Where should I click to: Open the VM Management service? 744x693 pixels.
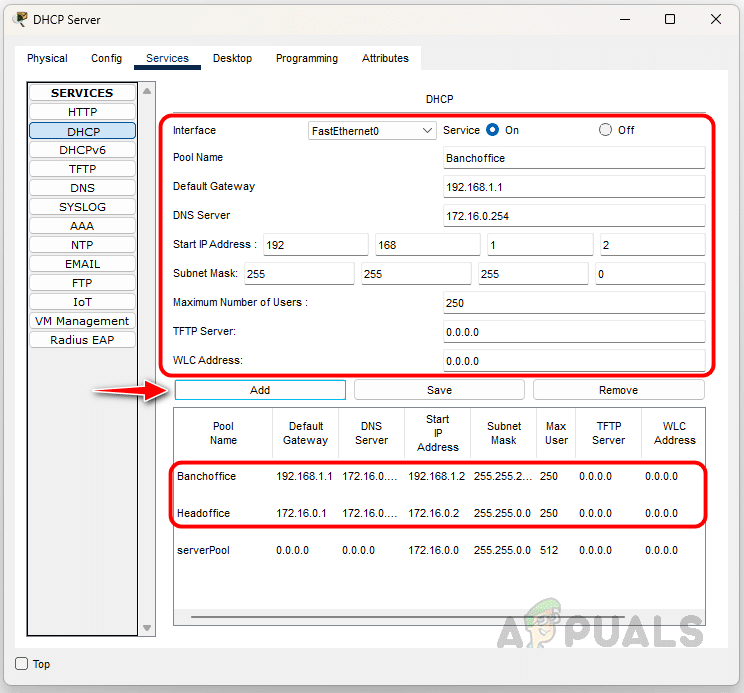tap(82, 321)
